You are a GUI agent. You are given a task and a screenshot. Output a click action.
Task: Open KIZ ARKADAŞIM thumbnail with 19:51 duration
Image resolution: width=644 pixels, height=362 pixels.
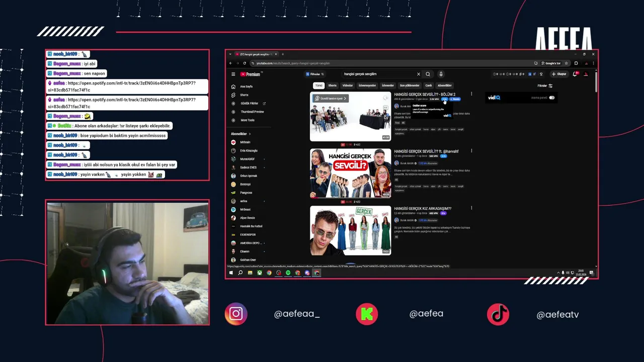350,230
